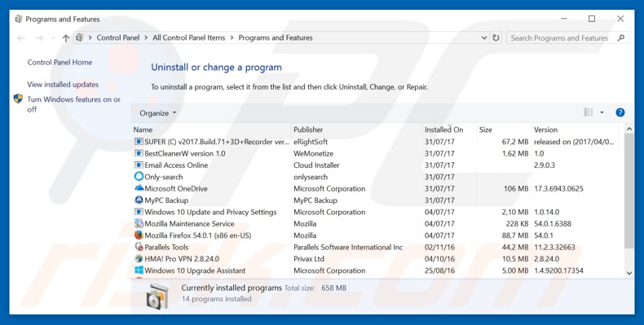Select the MyPC Backup program name

166,200
